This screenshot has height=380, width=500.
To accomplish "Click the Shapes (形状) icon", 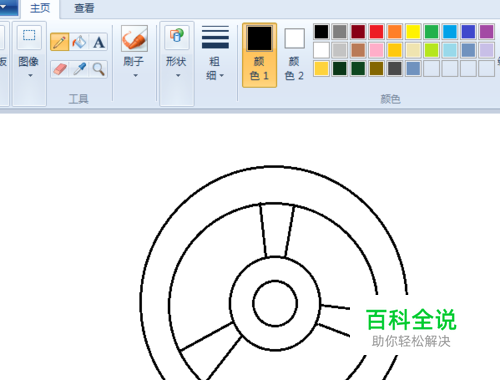I will pos(177,36).
